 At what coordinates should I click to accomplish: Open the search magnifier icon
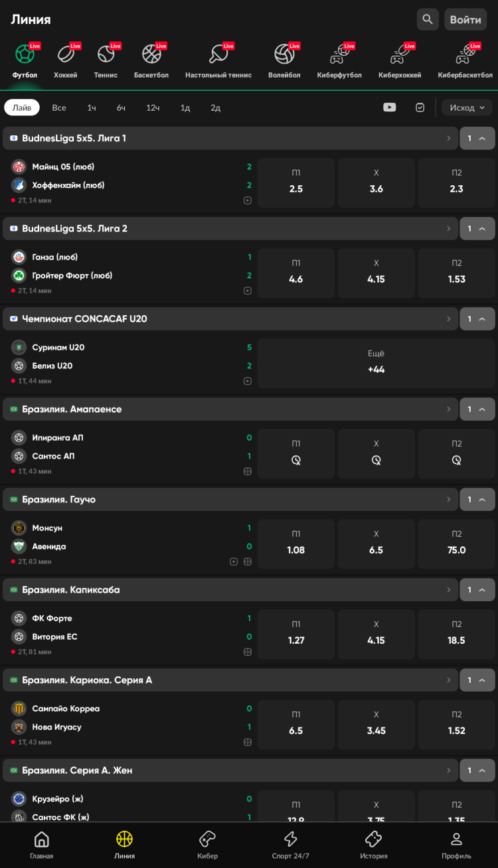(x=428, y=19)
